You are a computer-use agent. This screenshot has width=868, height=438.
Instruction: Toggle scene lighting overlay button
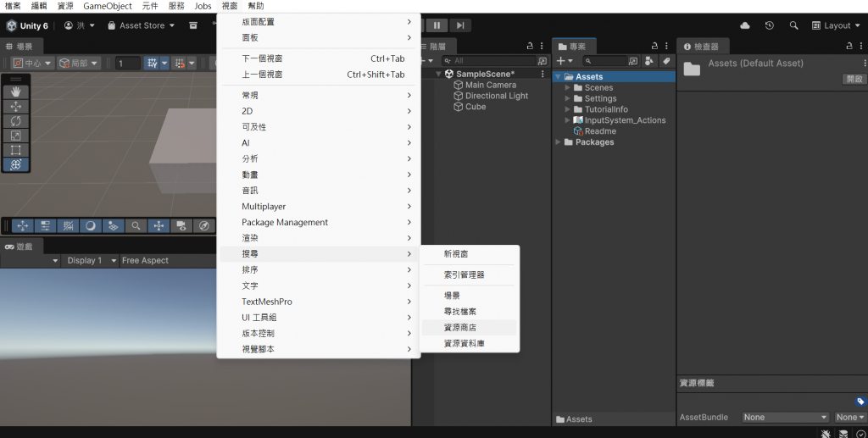click(91, 225)
